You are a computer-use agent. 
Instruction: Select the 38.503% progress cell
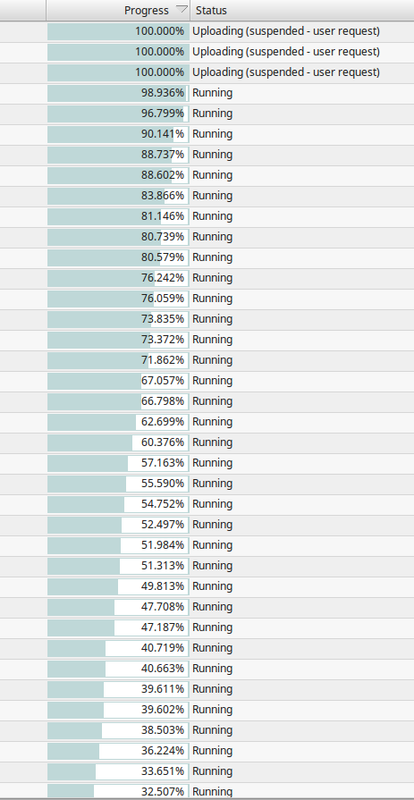tap(118, 730)
